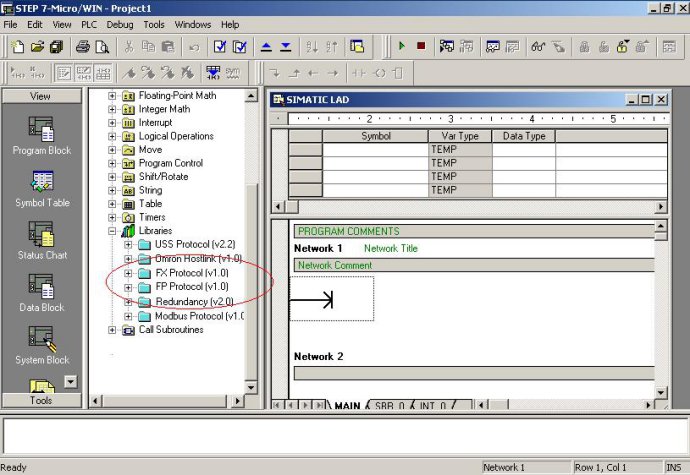Open Data Block in View bar
Image resolution: width=690 pixels, height=475 pixels.
coord(41,293)
